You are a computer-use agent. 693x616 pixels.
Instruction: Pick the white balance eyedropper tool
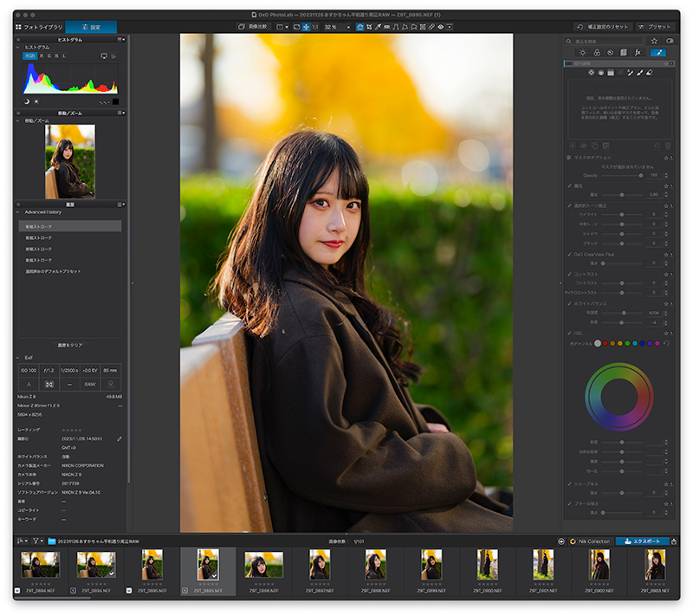click(x=378, y=27)
